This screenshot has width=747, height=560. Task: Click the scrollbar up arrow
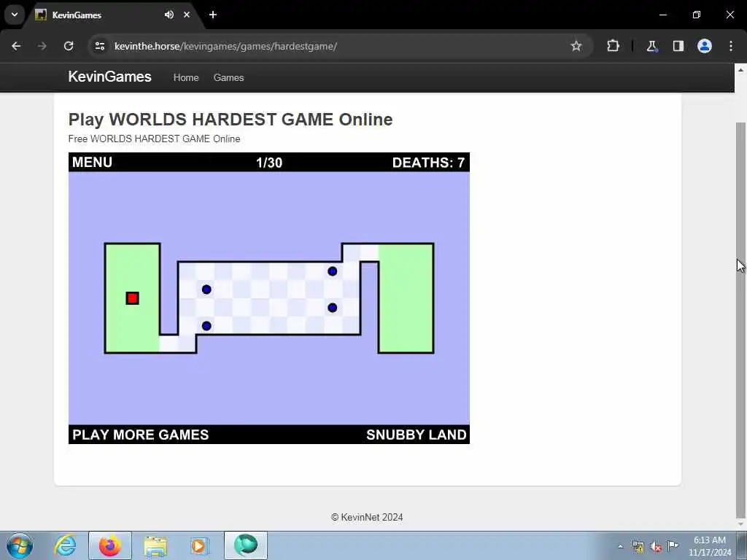741,70
